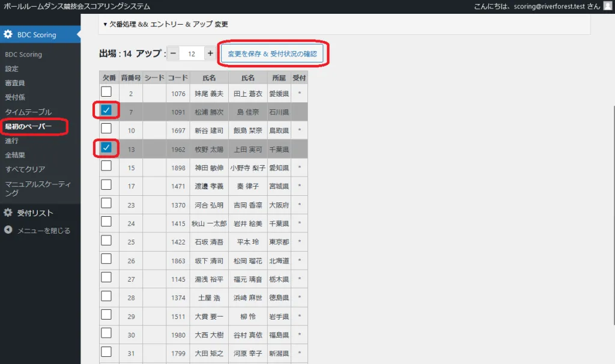Uncheck 欠番 checkbox for number 13
This screenshot has height=364, width=615.
point(106,147)
